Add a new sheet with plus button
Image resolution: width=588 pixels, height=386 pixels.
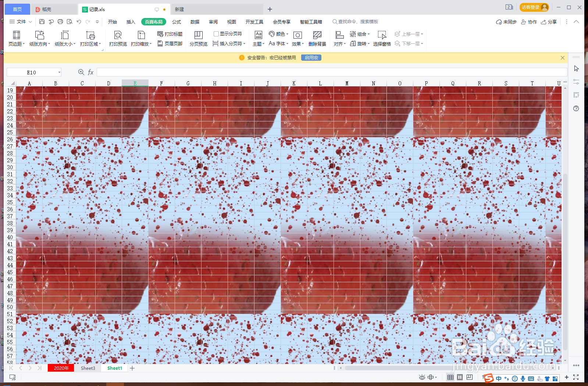(x=132, y=368)
